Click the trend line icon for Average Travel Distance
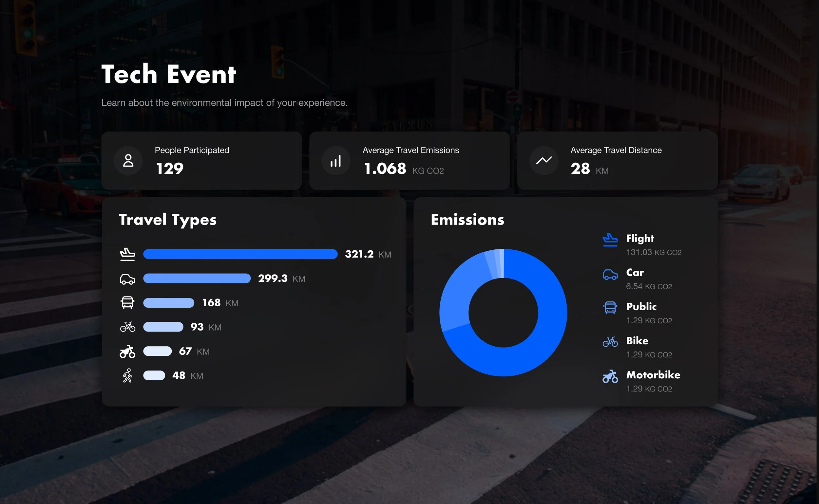 [x=544, y=160]
